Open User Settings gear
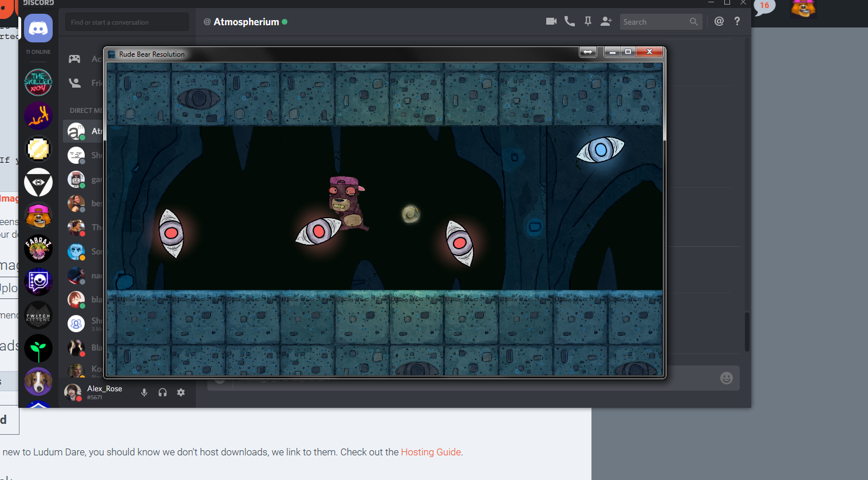Image resolution: width=868 pixels, height=480 pixels. (181, 392)
